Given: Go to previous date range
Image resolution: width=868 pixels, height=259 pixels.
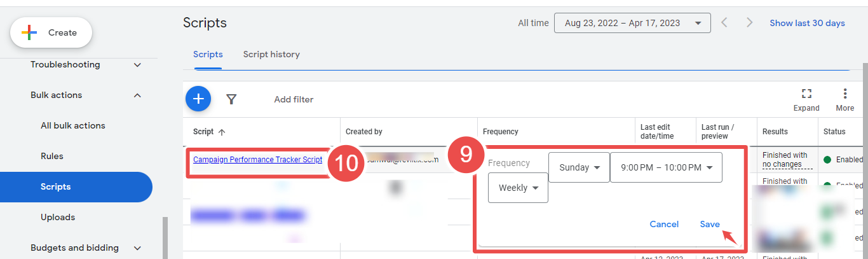Looking at the screenshot, I should (724, 23).
